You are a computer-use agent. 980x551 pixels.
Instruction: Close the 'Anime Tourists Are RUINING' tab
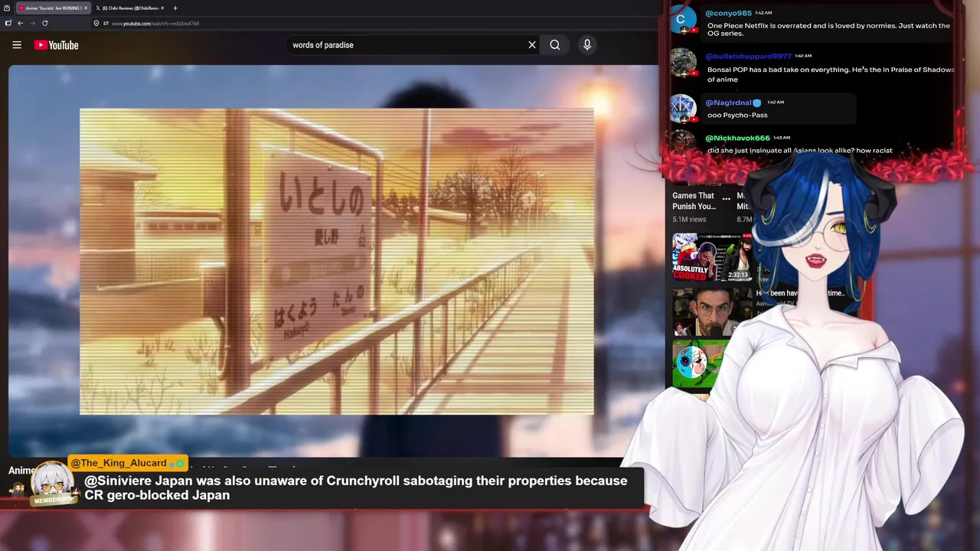coord(86,8)
